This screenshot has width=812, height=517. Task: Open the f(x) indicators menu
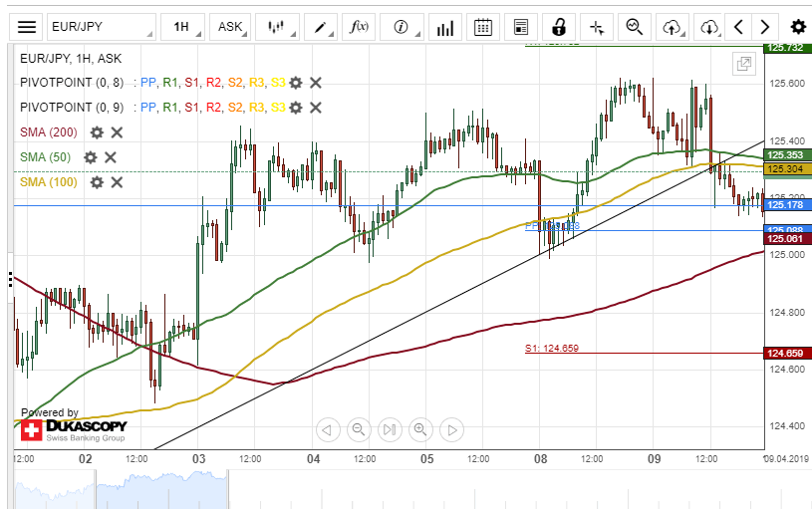(360, 27)
